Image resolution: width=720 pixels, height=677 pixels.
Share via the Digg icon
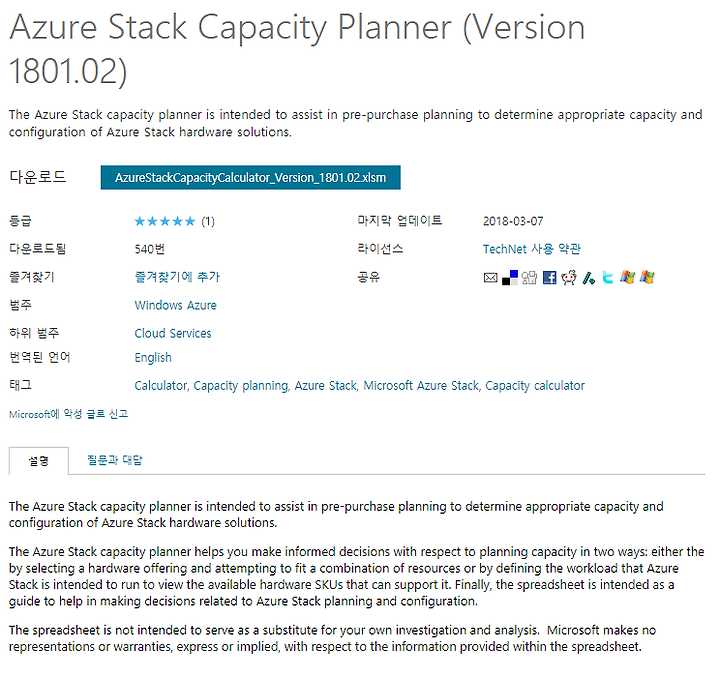point(529,277)
